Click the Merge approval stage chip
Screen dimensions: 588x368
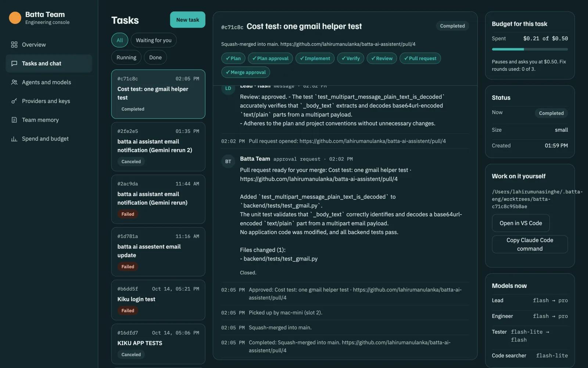tap(245, 72)
